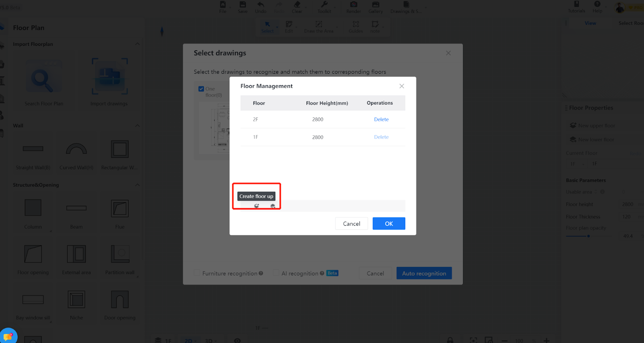Click the Edit tool icon
Screen dimensions: 644x343
click(289, 24)
